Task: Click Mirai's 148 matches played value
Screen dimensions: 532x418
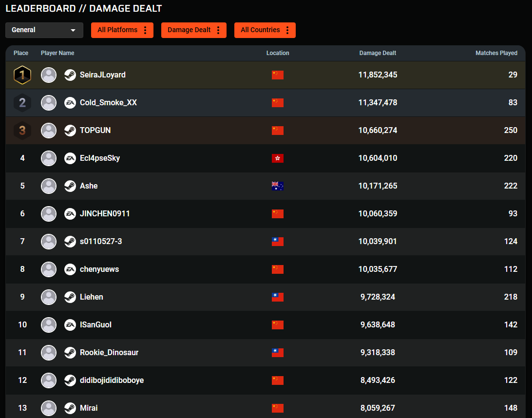Action: click(x=511, y=408)
